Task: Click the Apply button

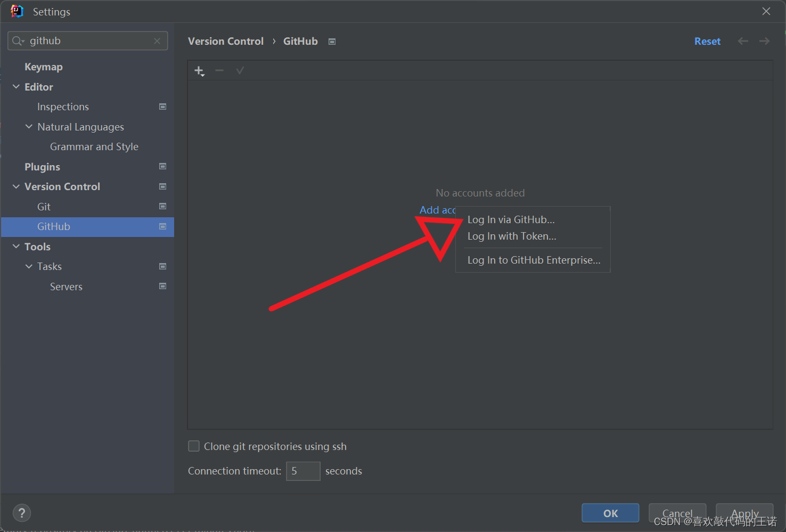Action: 744,513
